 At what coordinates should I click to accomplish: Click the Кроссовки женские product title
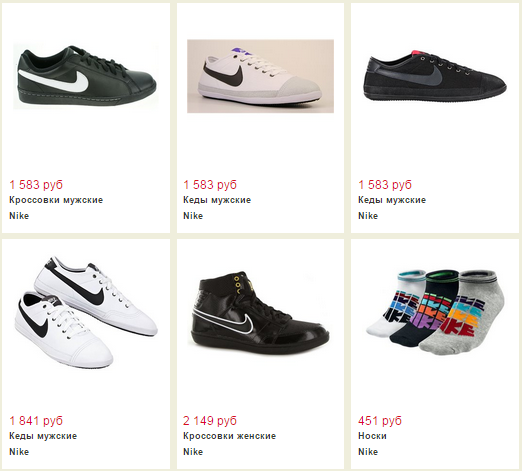pyautogui.click(x=229, y=436)
